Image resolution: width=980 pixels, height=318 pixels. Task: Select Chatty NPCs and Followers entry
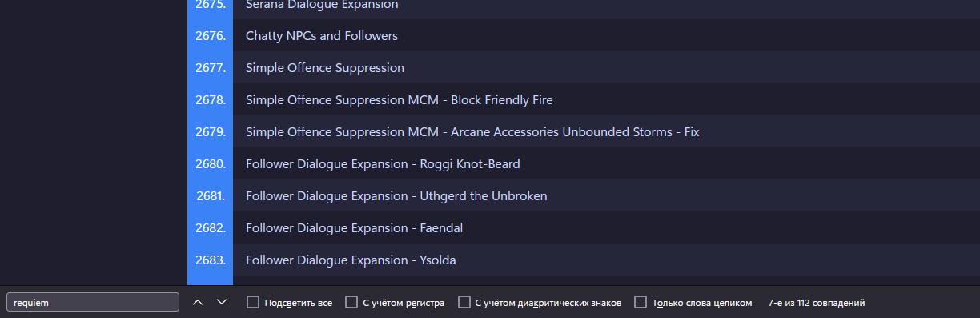(606, 35)
